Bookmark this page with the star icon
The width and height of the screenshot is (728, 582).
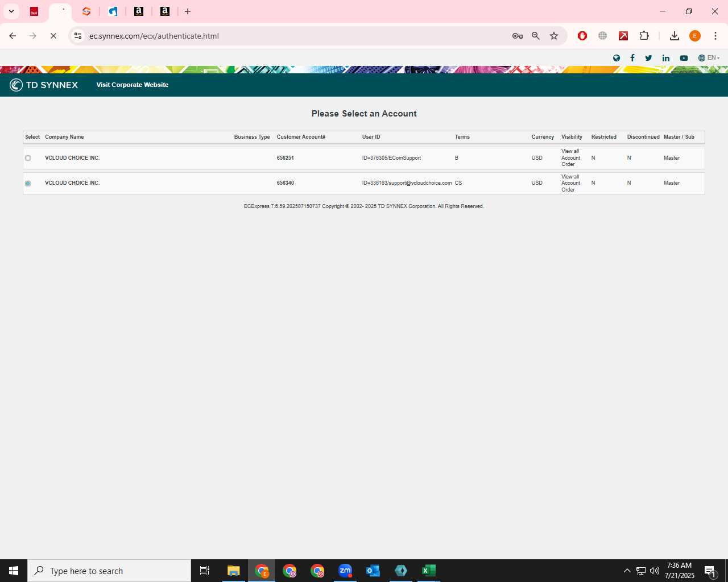pos(554,36)
